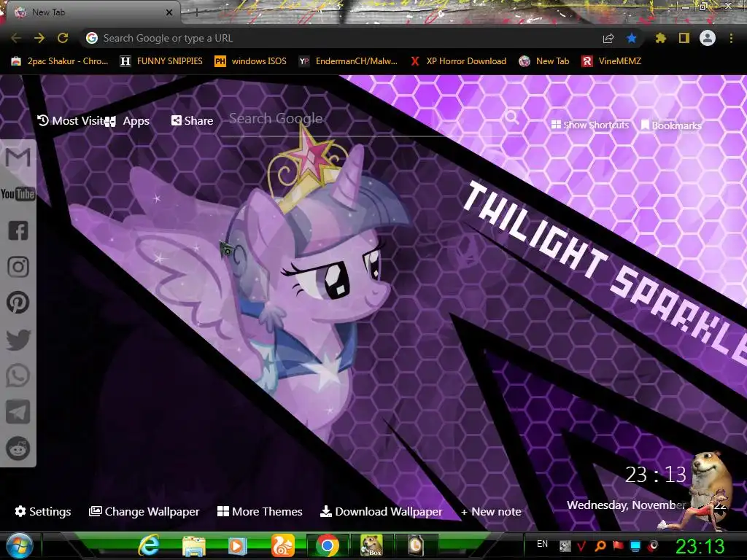Open the FUNNY SNIPPIES bookmark
Viewport: 747px width, 560px height.
161,61
